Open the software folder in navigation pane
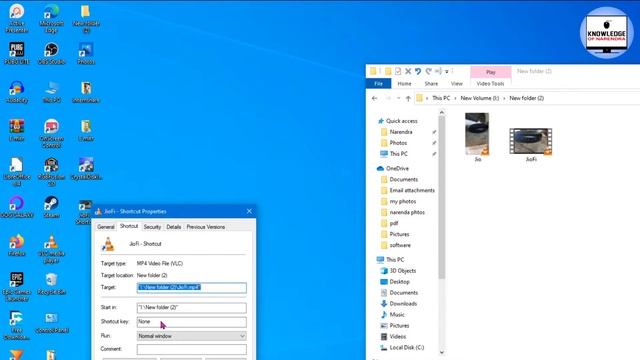The image size is (640, 360). [x=400, y=245]
